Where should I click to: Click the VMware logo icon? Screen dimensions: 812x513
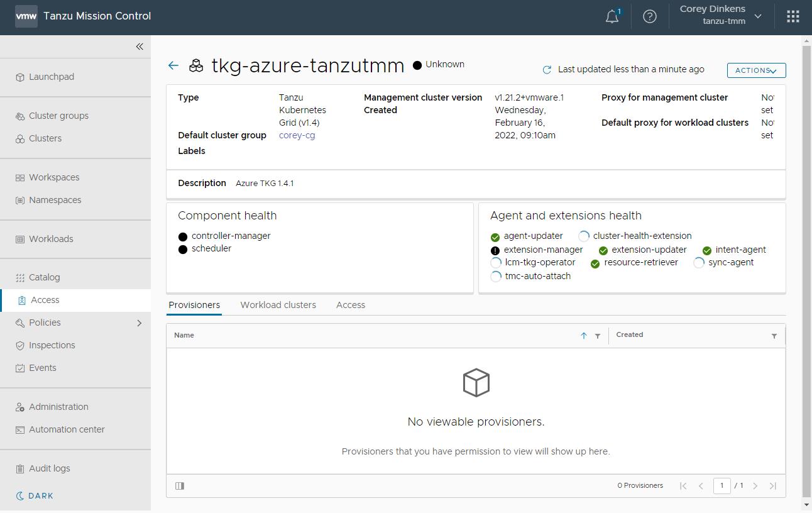[26, 16]
